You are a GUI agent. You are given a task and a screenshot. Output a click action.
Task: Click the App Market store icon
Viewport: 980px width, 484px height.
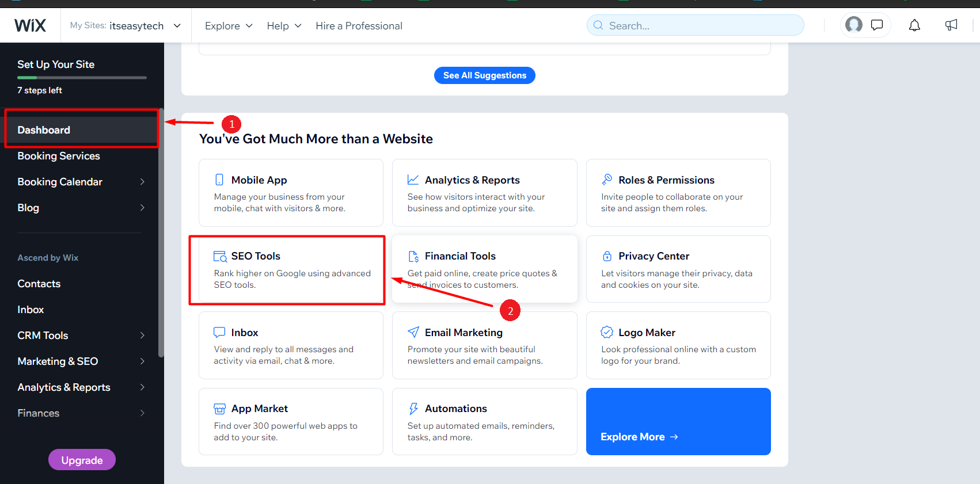tap(219, 409)
